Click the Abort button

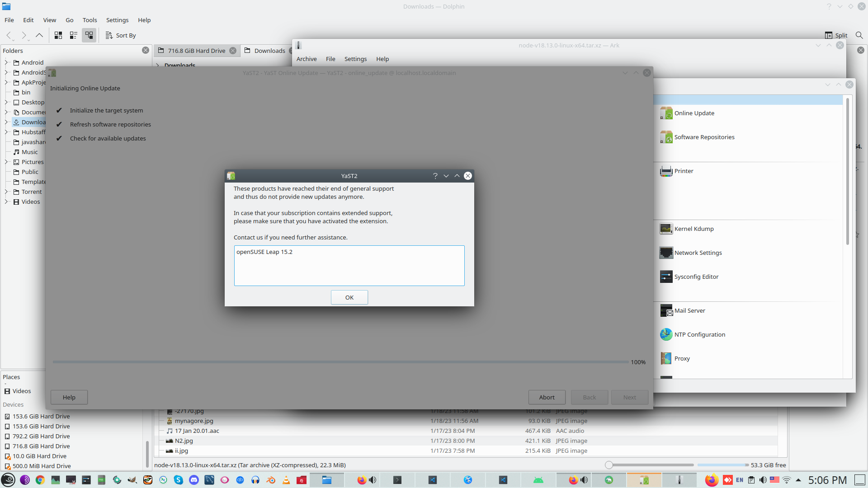[547, 397]
